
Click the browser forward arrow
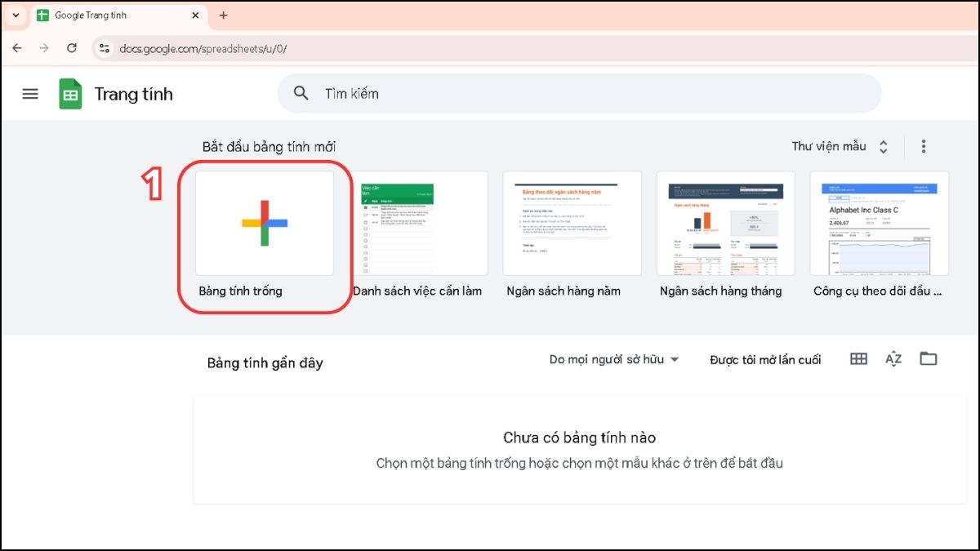coord(44,48)
